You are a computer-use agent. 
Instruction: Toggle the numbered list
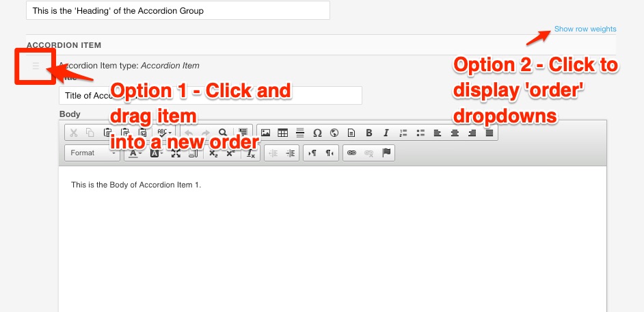(x=403, y=133)
